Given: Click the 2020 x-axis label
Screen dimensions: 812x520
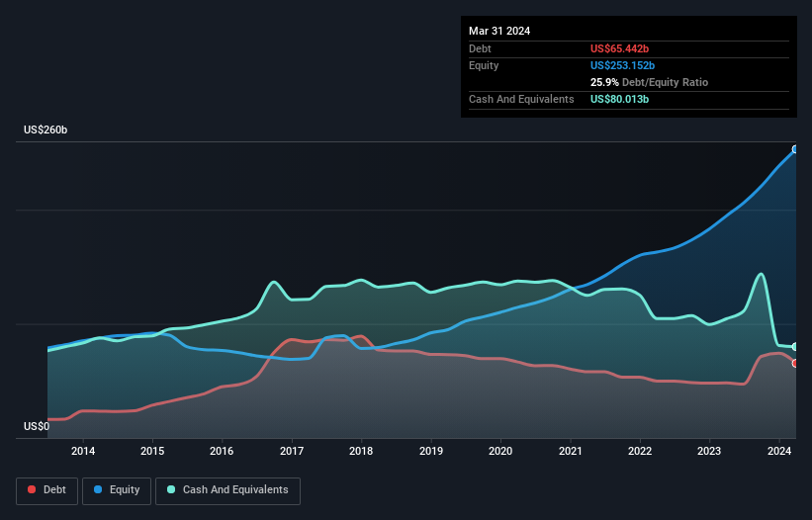Looking at the screenshot, I should tap(500, 451).
